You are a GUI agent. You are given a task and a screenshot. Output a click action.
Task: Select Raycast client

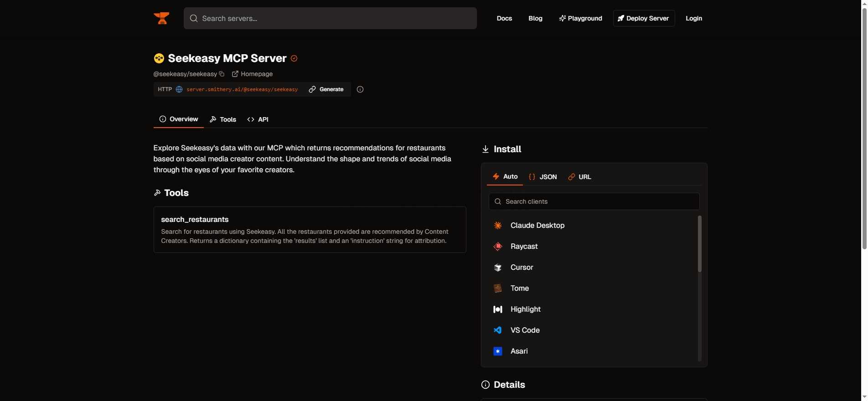pyautogui.click(x=593, y=247)
